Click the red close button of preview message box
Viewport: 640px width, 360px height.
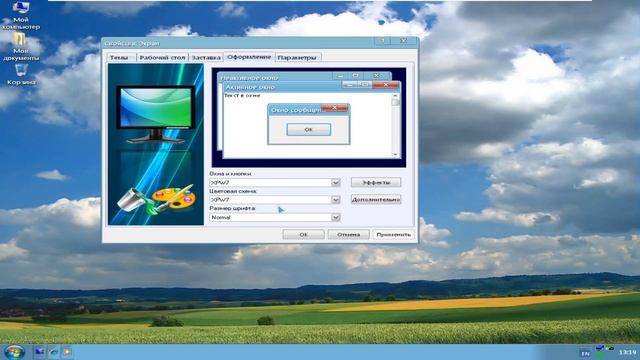(x=334, y=107)
